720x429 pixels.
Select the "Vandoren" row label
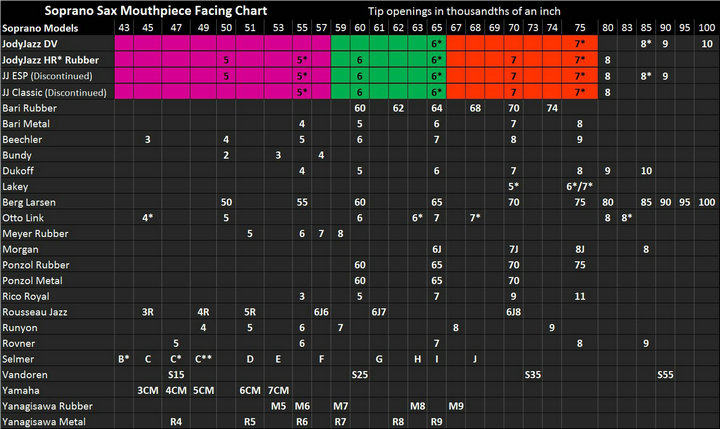click(x=25, y=375)
